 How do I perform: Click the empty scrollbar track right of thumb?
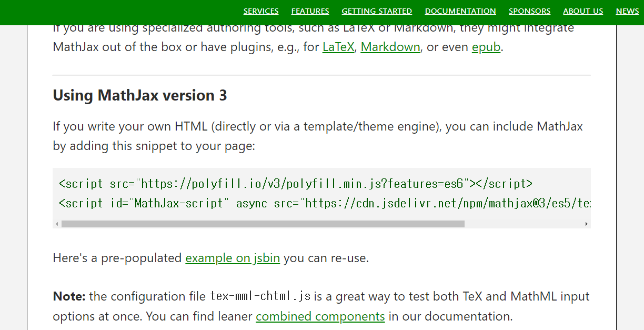point(524,224)
